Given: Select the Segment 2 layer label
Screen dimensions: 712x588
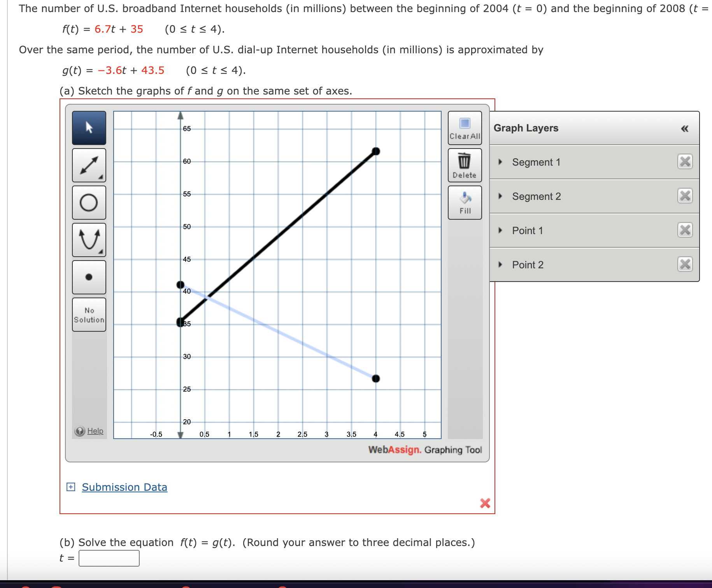Looking at the screenshot, I should 537,196.
